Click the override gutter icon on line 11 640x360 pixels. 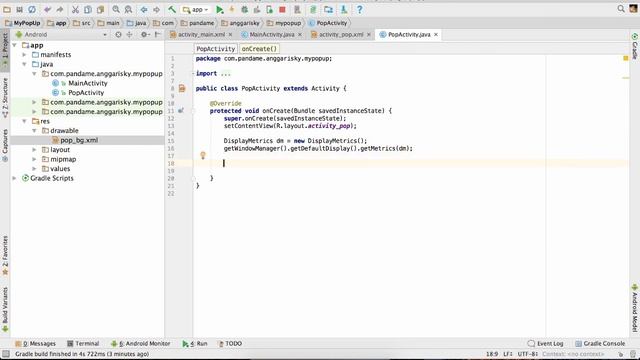click(x=181, y=111)
